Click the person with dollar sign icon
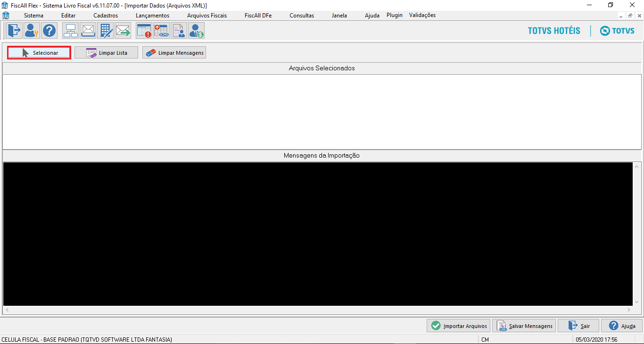This screenshot has height=344, width=644. [x=196, y=30]
